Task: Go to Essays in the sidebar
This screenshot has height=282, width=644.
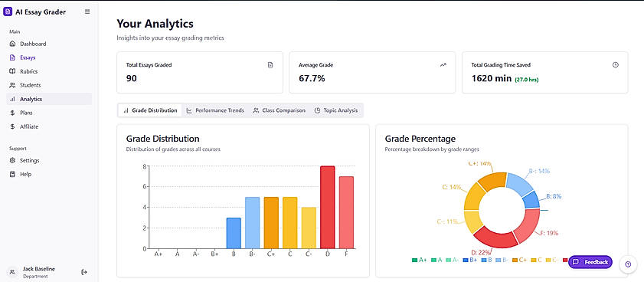Action: pos(49,57)
